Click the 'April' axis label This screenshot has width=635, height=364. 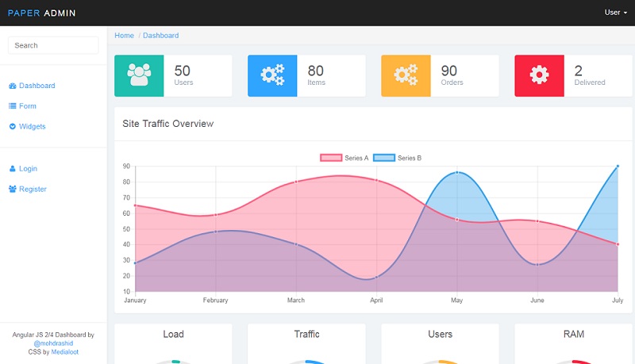376,300
